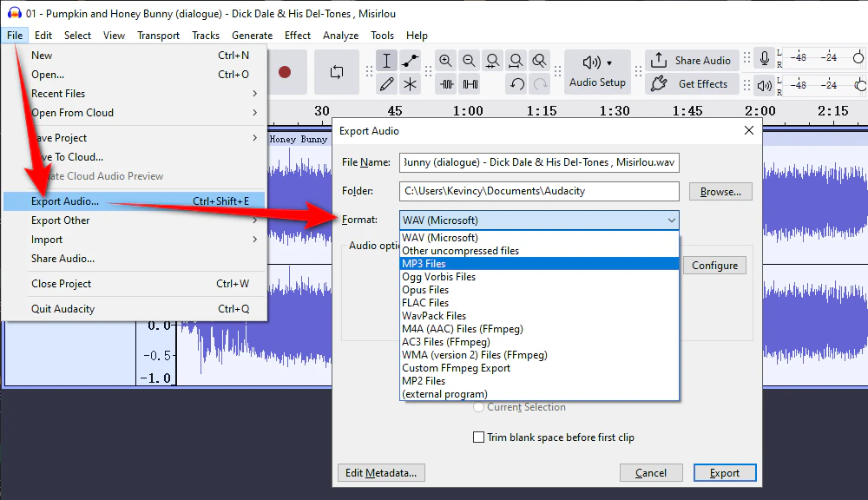This screenshot has width=868, height=500.
Task: Click the 1:00 mark on timeline ruler
Action: pyautogui.click(x=469, y=111)
